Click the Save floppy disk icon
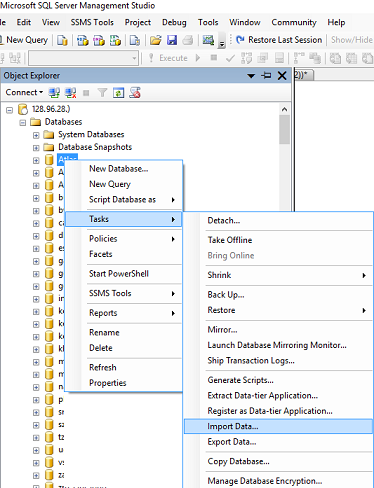 172,40
